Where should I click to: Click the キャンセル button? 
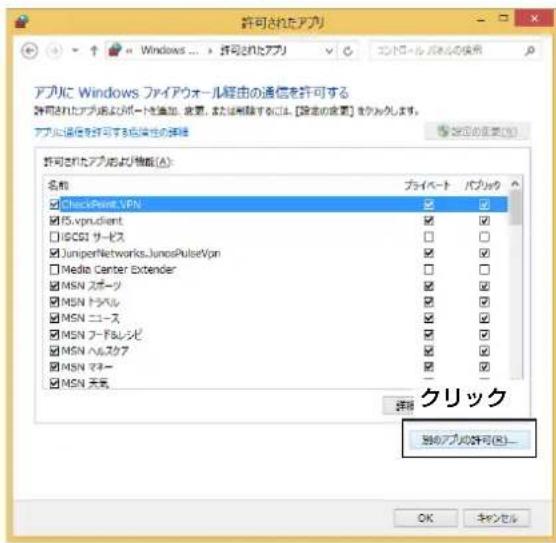tap(497, 518)
